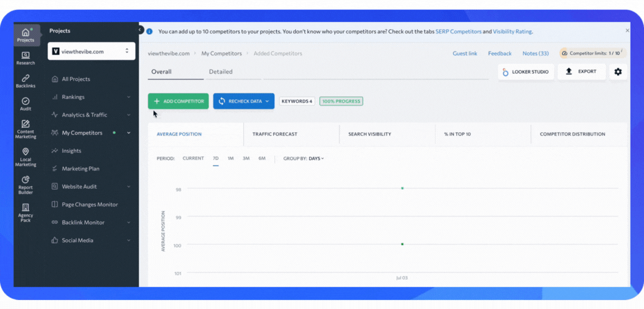
Task: Open Agency Pack in the left rail
Action: pos(26,213)
